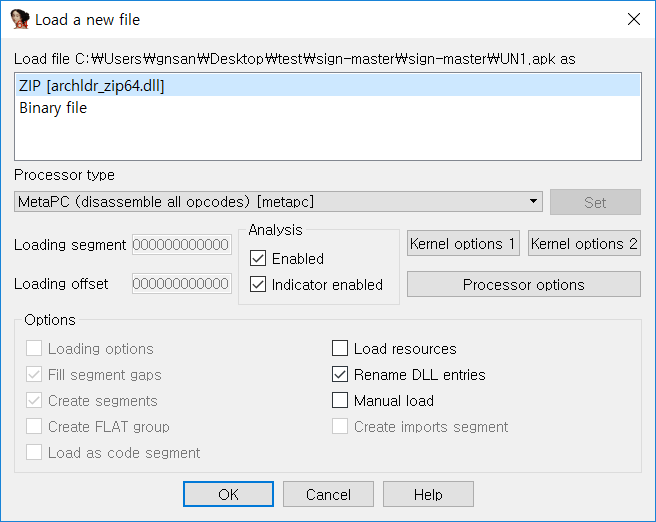Open Kernel options 1
The height and width of the screenshot is (522, 656).
[x=463, y=243]
